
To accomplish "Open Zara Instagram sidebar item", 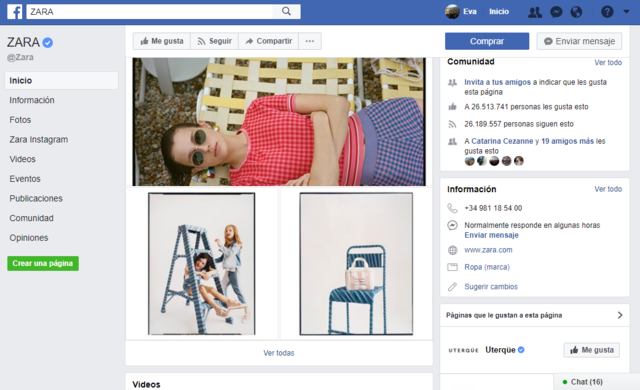I will [39, 140].
